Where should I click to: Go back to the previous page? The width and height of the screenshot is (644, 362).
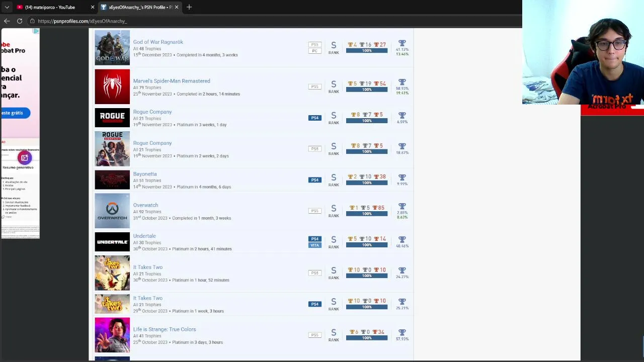click(7, 21)
